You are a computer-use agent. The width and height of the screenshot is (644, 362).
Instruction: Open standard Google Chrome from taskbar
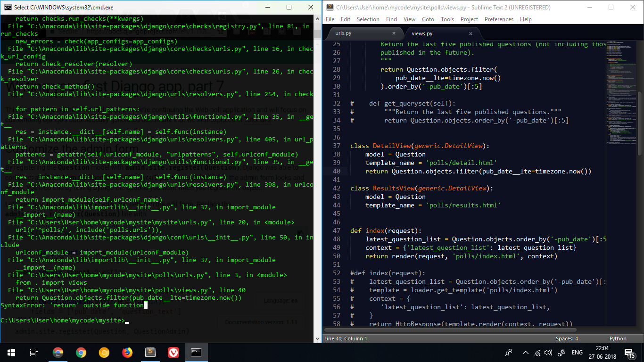81,352
